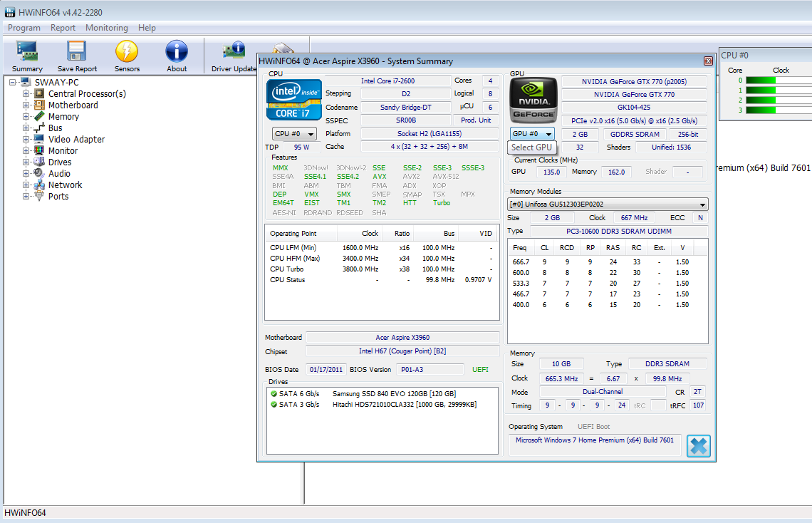
Task: Select the SWAAY-PC root node
Action: click(x=57, y=83)
